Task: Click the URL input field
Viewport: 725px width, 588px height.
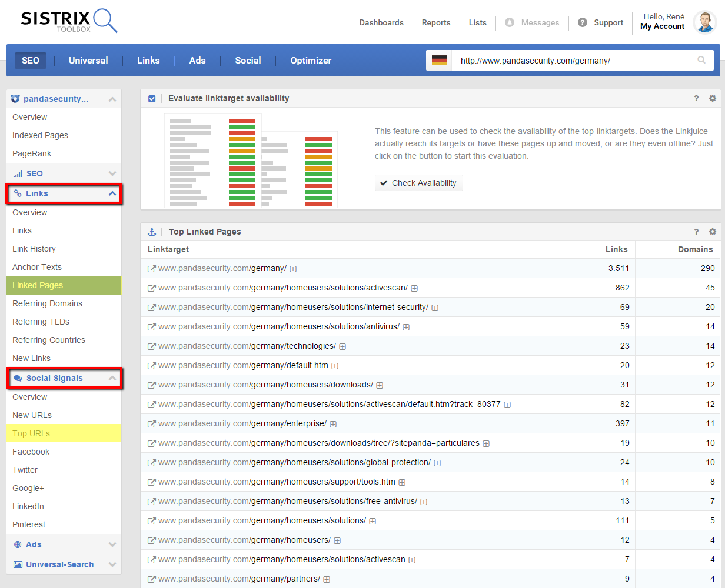Action: pyautogui.click(x=571, y=61)
